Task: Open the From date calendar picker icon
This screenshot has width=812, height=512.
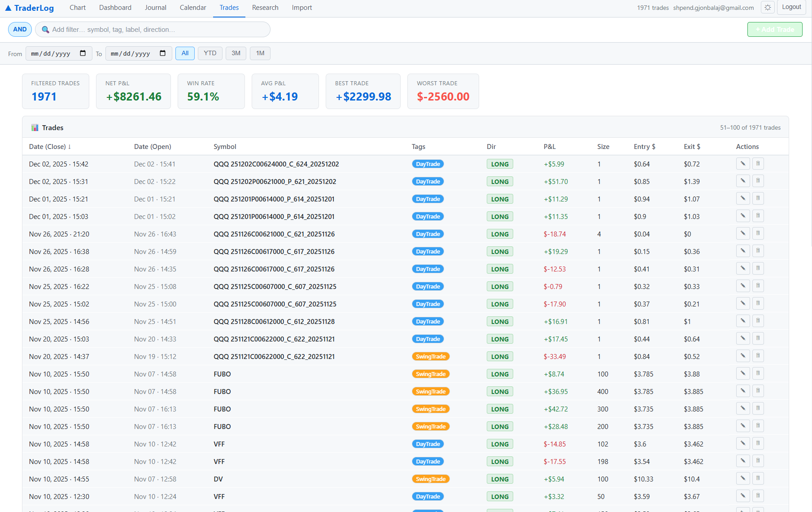Action: pyautogui.click(x=83, y=53)
